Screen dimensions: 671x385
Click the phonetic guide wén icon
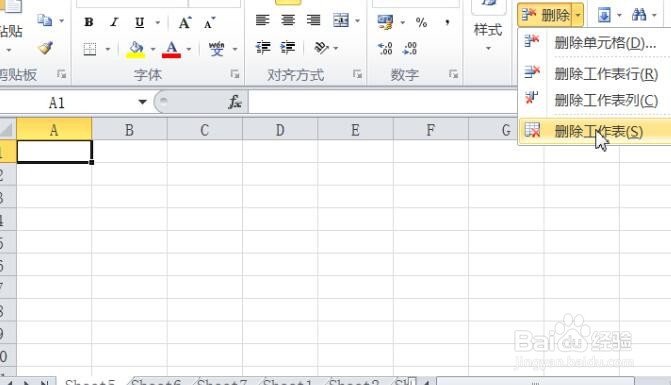(x=217, y=49)
